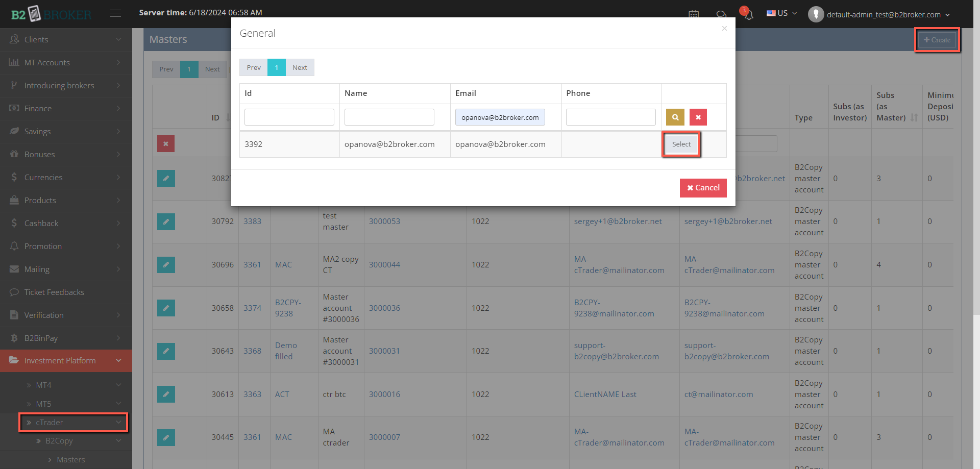Viewport: 980px width, 469px height.
Task: Click the Currencies dollar icon in the sidebar
Action: click(14, 177)
